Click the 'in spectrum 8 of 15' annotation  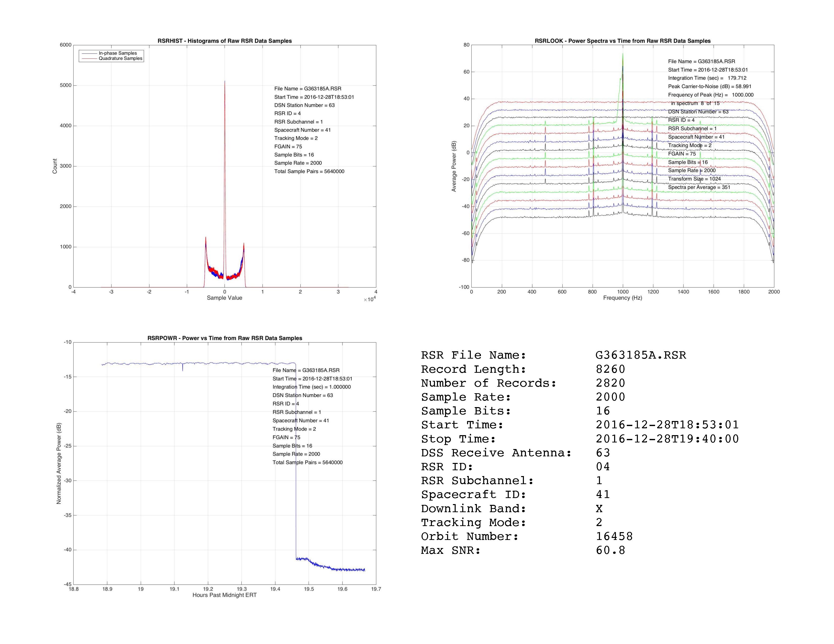pyautogui.click(x=696, y=103)
